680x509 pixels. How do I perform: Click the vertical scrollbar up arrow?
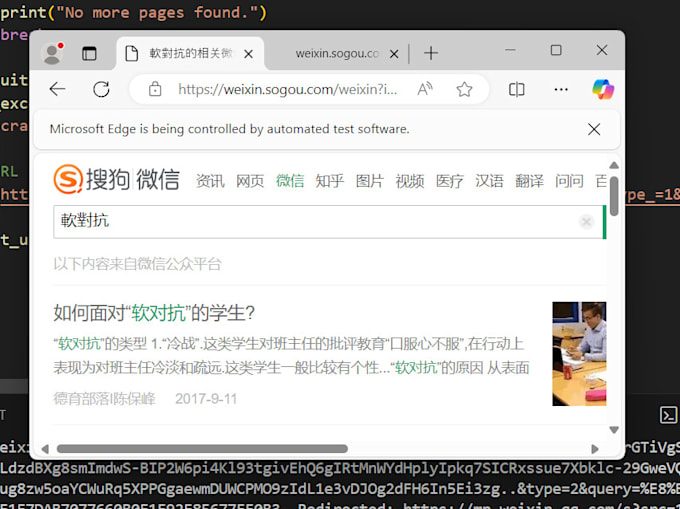click(x=614, y=165)
